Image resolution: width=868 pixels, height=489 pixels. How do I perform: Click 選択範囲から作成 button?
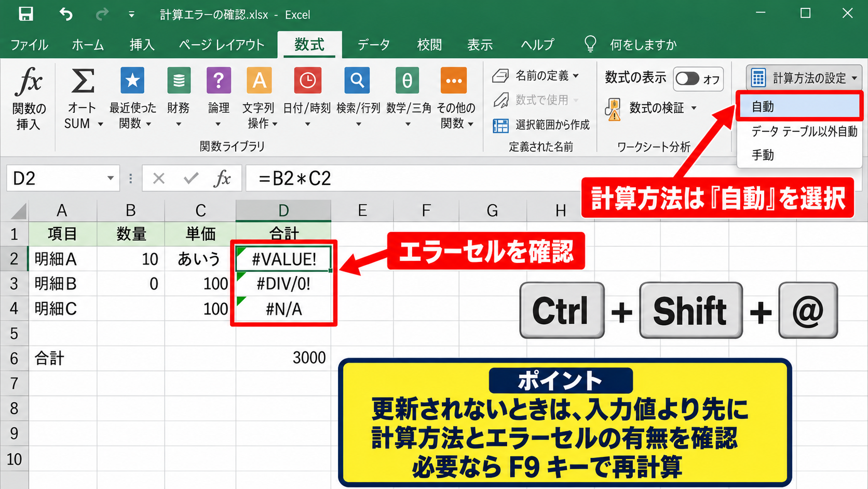[541, 125]
